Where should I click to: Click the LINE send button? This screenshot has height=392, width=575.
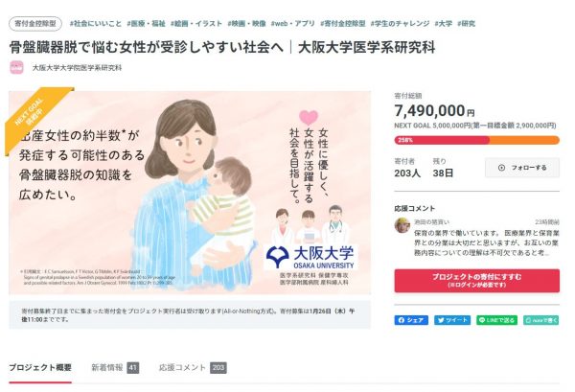click(496, 320)
